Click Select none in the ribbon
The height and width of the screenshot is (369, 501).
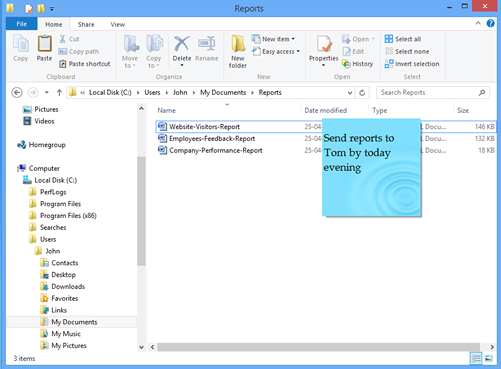tap(407, 51)
